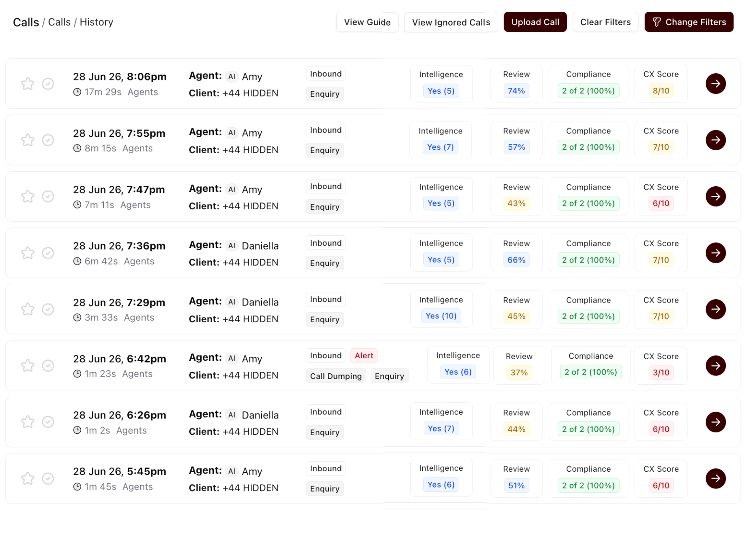
Task: Go to Calls root breadcrumb
Action: (26, 22)
